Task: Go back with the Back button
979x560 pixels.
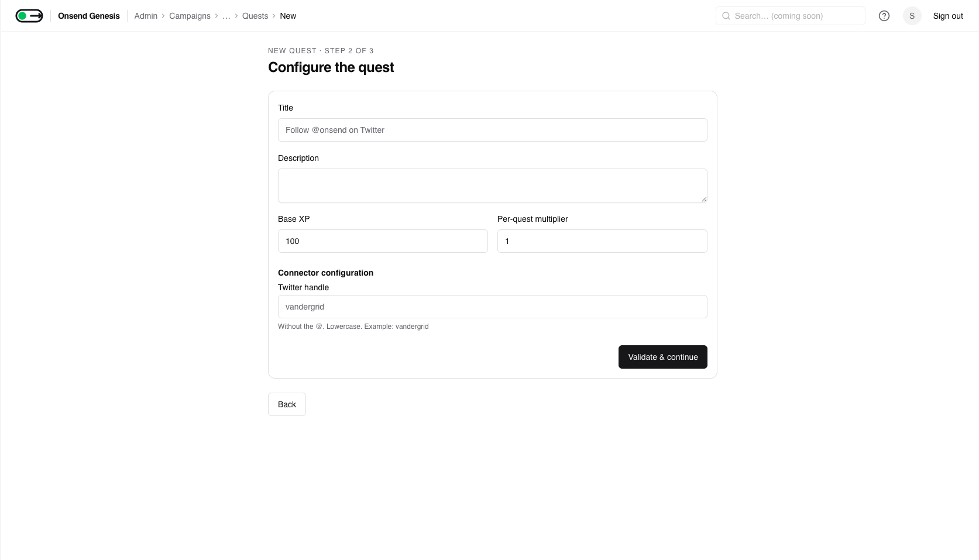Action: [287, 404]
